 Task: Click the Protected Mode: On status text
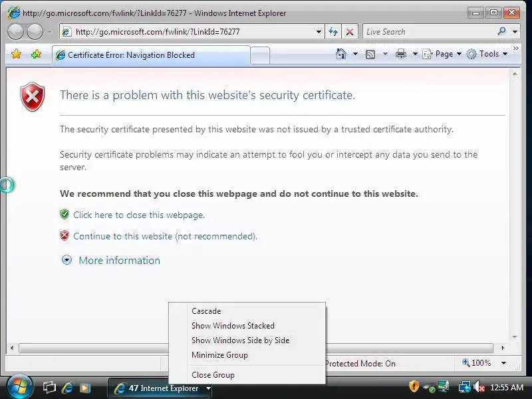click(360, 364)
